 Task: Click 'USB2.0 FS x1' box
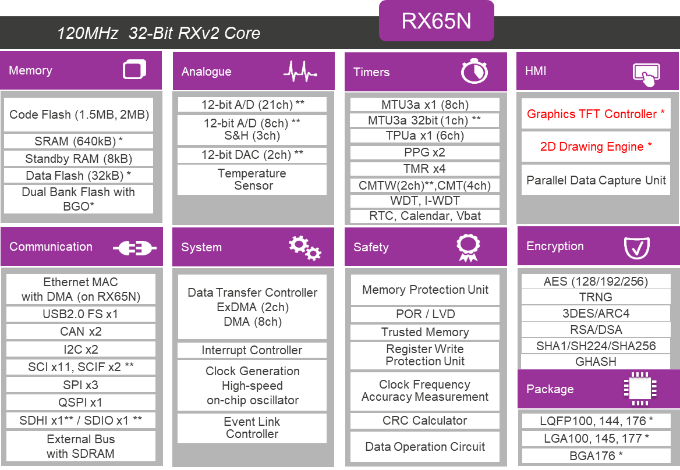(x=81, y=314)
